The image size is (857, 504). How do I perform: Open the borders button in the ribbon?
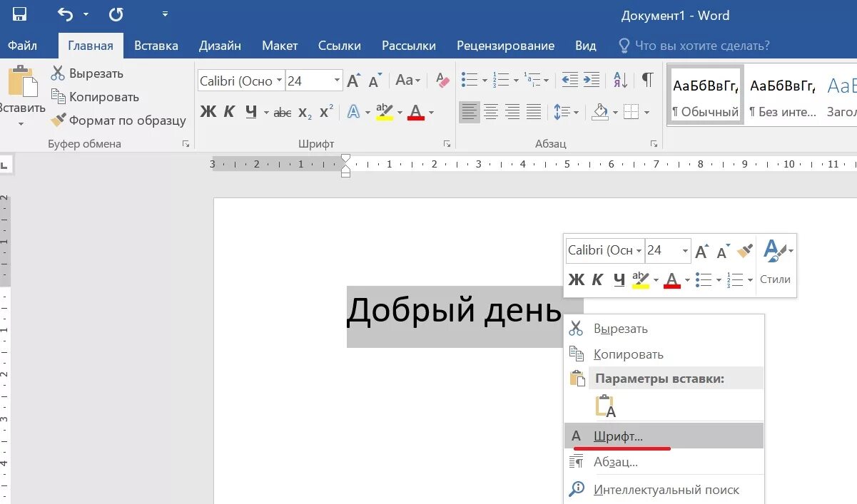631,112
